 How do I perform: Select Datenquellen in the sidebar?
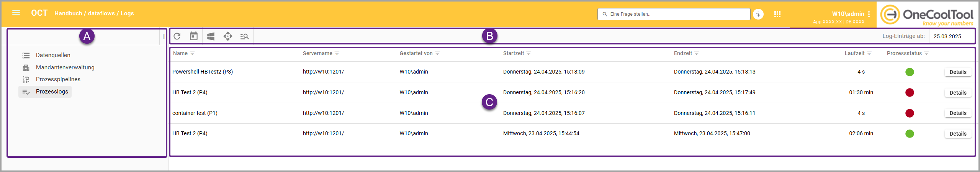tap(53, 55)
